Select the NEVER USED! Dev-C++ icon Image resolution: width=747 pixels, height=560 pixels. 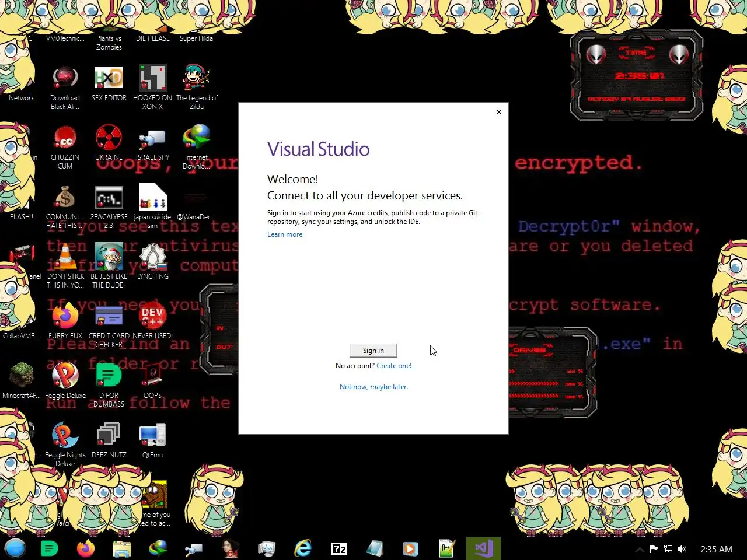[152, 321]
